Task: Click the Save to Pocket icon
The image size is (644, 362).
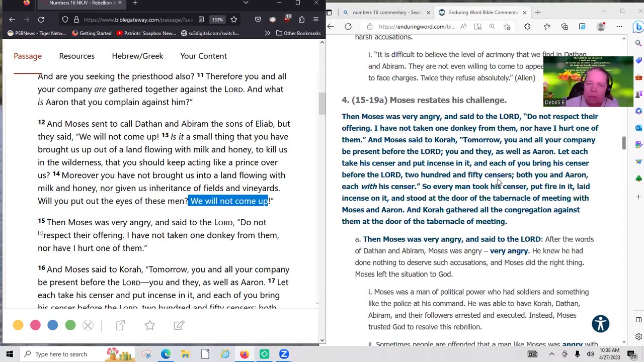Action: click(x=258, y=20)
